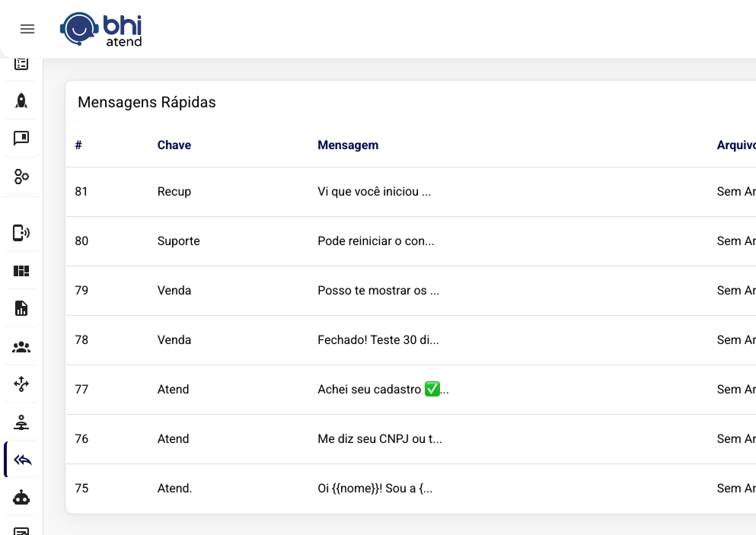The height and width of the screenshot is (535, 756).
Task: Click the person on platform icon in sidebar
Action: [x=21, y=422]
